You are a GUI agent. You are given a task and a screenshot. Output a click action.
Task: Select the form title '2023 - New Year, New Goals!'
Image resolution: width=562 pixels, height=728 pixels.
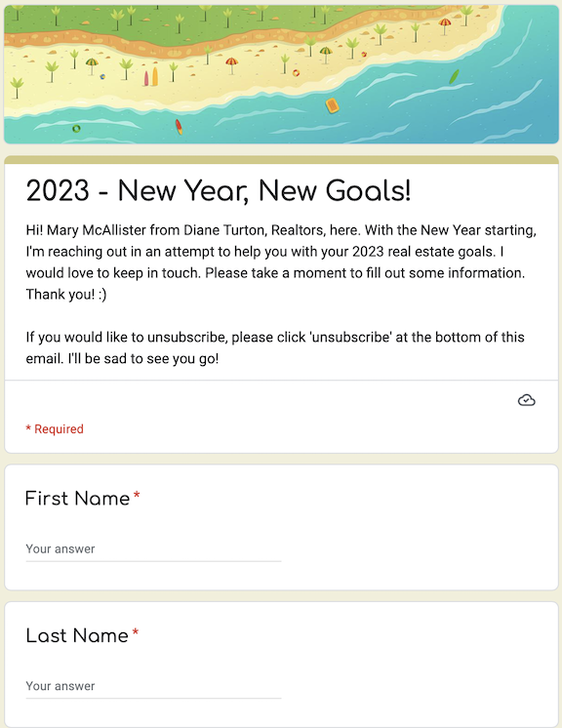tap(219, 191)
